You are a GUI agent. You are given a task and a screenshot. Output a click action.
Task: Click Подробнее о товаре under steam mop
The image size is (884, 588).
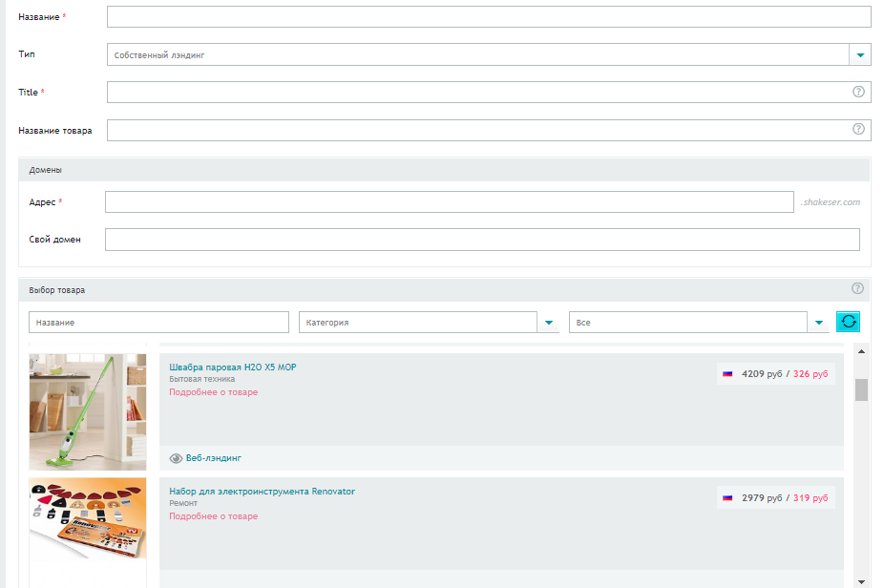coord(214,392)
